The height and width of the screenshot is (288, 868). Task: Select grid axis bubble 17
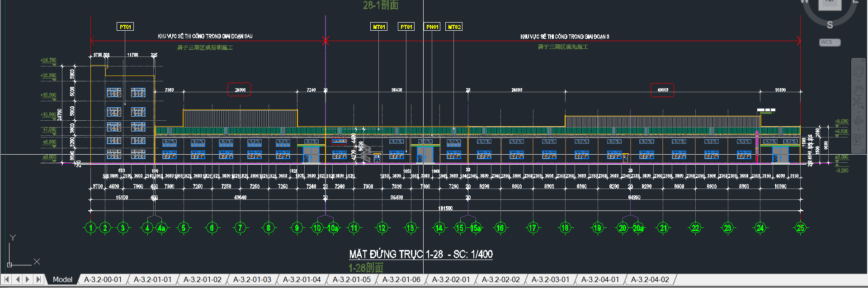point(533,228)
